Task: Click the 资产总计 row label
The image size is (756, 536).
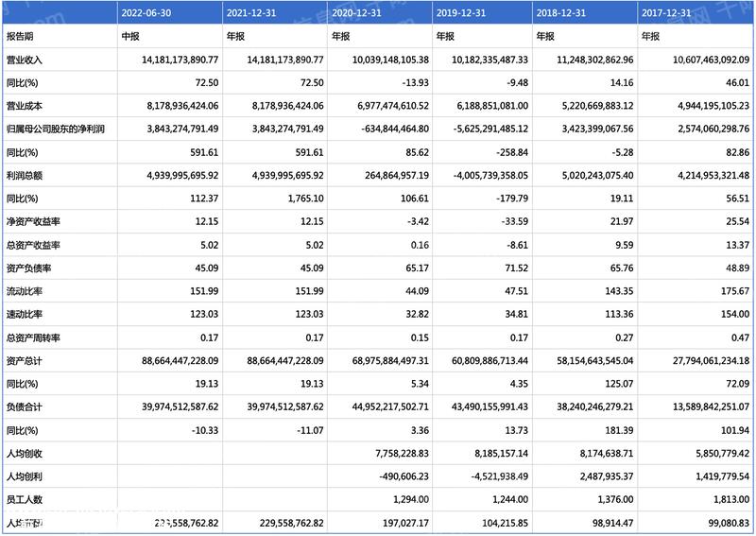Action: (x=25, y=360)
